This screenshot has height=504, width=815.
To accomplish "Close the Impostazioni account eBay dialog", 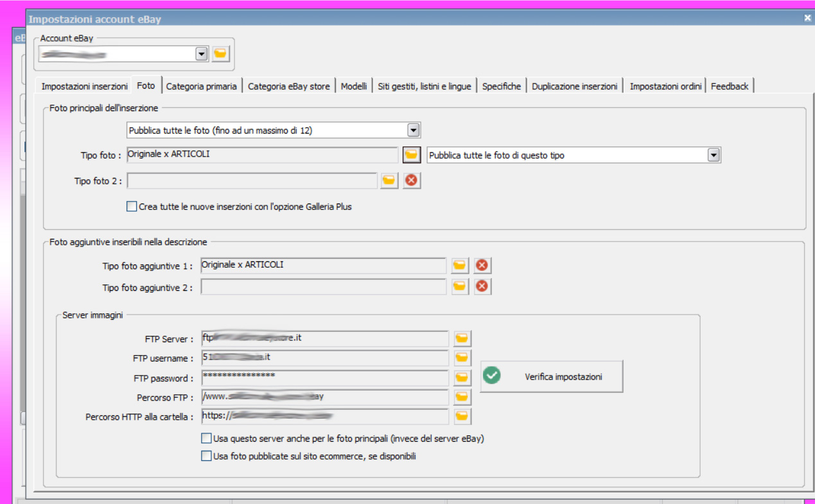I will [x=807, y=18].
